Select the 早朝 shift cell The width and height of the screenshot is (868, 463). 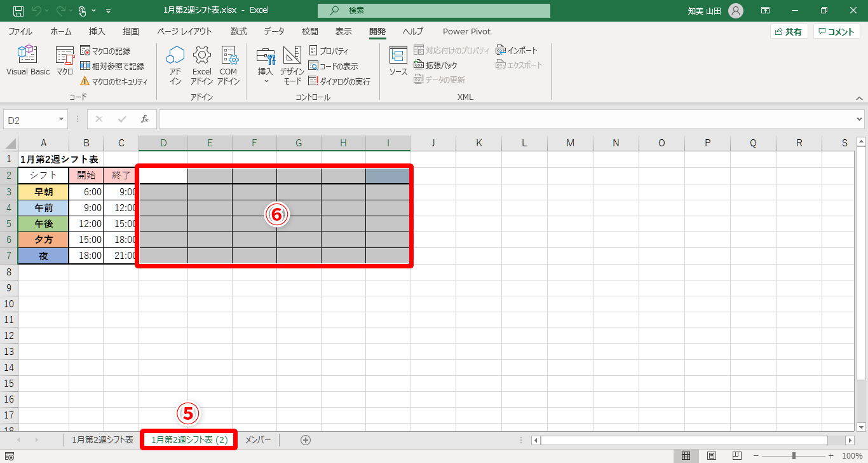point(43,192)
